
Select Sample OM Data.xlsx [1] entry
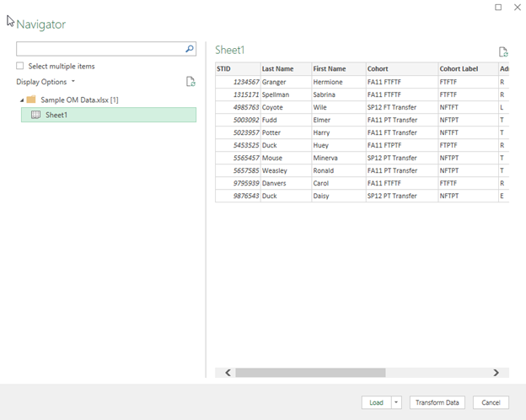pyautogui.click(x=79, y=100)
